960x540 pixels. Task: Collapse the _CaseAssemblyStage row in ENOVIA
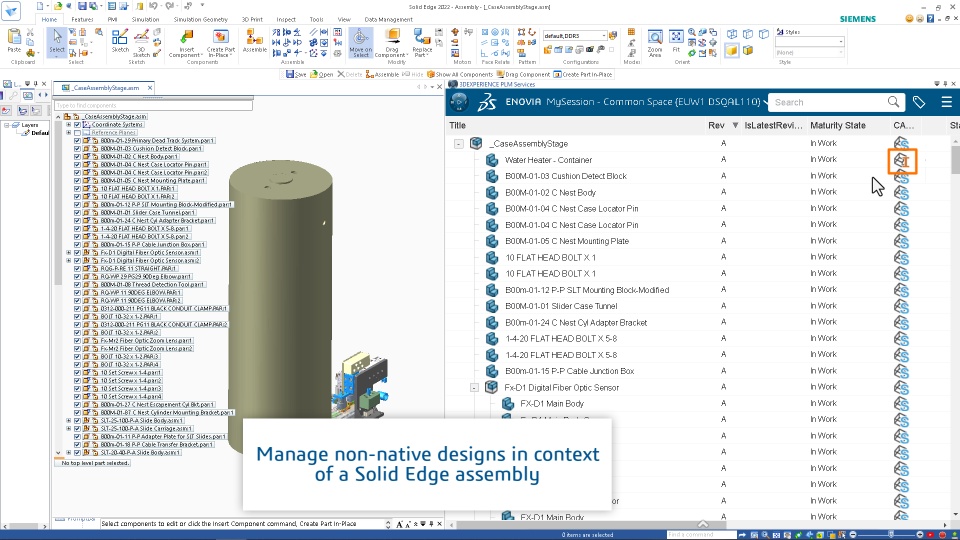pos(459,144)
